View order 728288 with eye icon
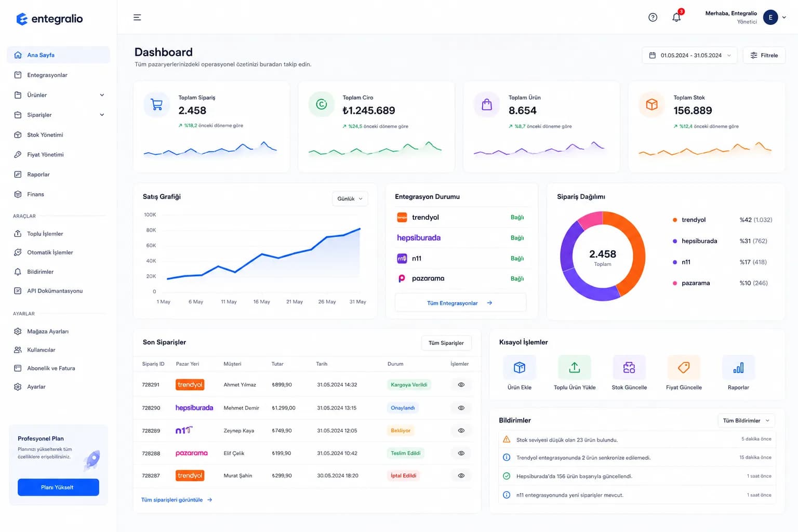 [461, 453]
